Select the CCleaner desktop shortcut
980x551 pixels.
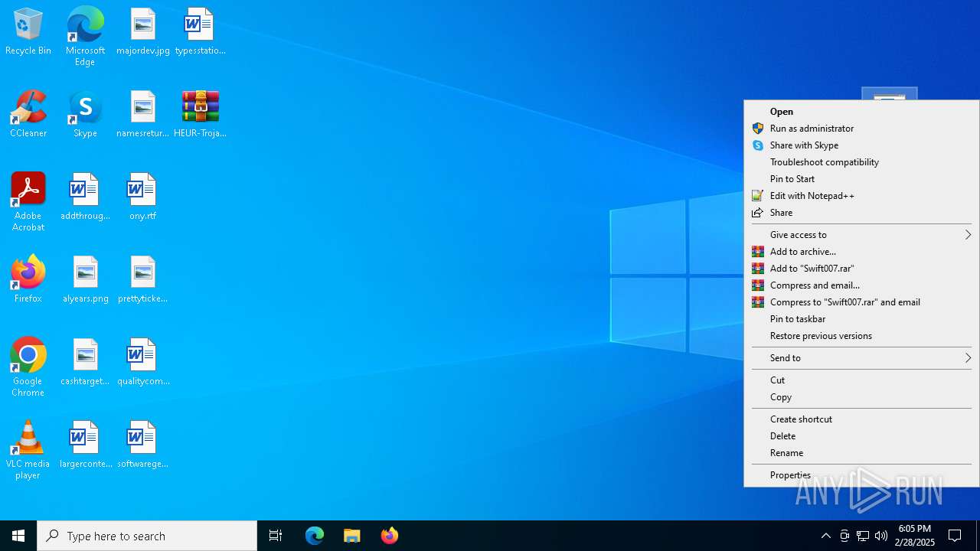click(28, 115)
